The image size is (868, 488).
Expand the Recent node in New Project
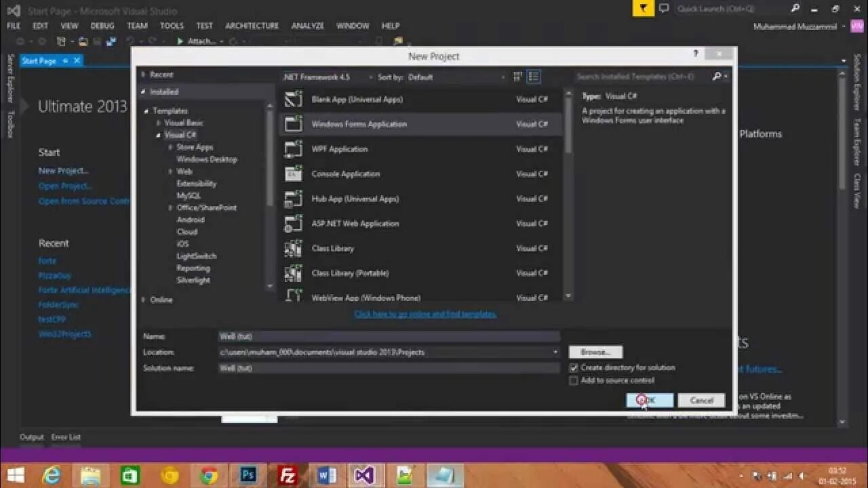(143, 75)
